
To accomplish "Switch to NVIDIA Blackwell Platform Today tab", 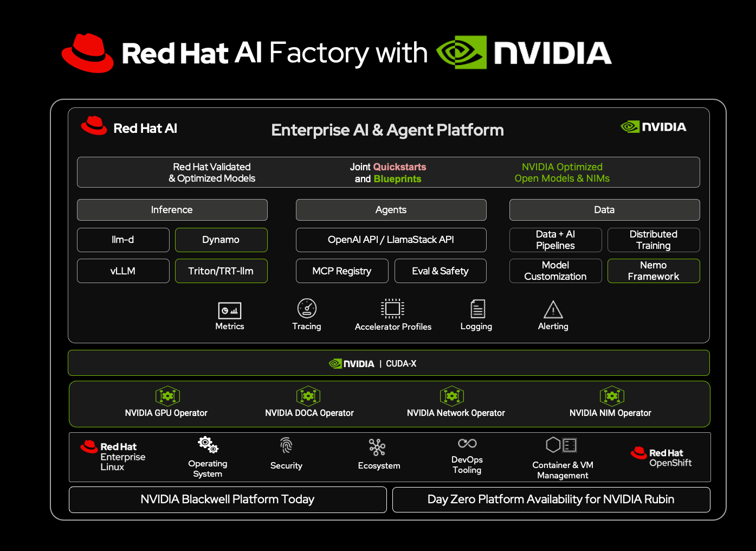I will click(x=227, y=499).
